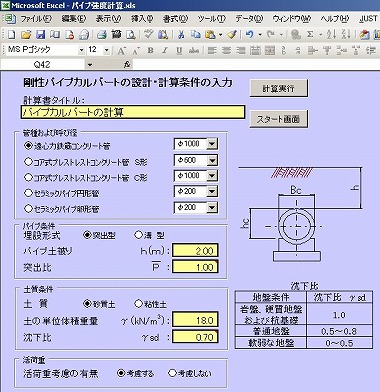
Task: Expand the font size 12 dropdown
Action: tap(107, 50)
